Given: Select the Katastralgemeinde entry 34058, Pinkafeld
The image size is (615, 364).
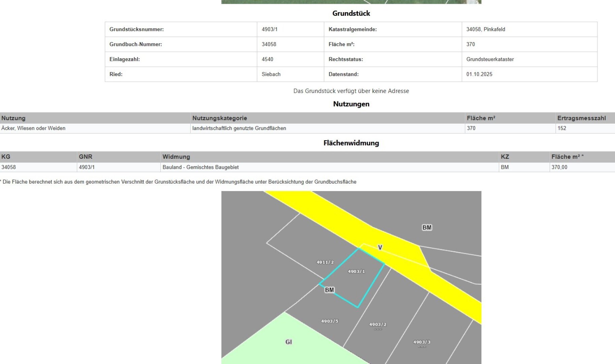Looking at the screenshot, I should [485, 30].
